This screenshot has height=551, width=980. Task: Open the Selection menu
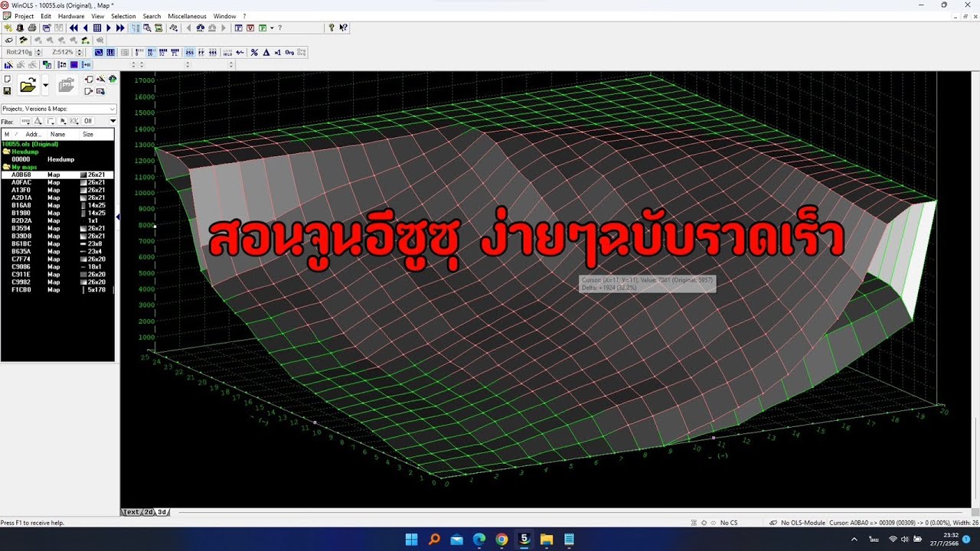pos(123,16)
